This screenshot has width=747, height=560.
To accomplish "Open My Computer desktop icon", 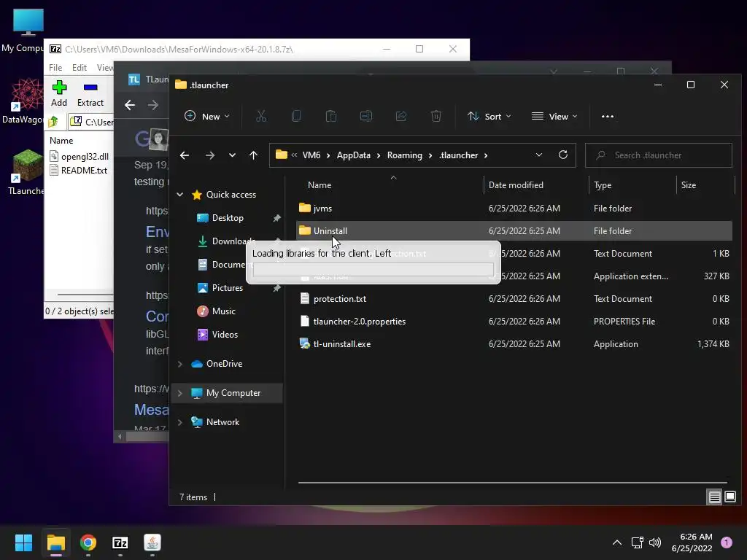I will [x=27, y=31].
